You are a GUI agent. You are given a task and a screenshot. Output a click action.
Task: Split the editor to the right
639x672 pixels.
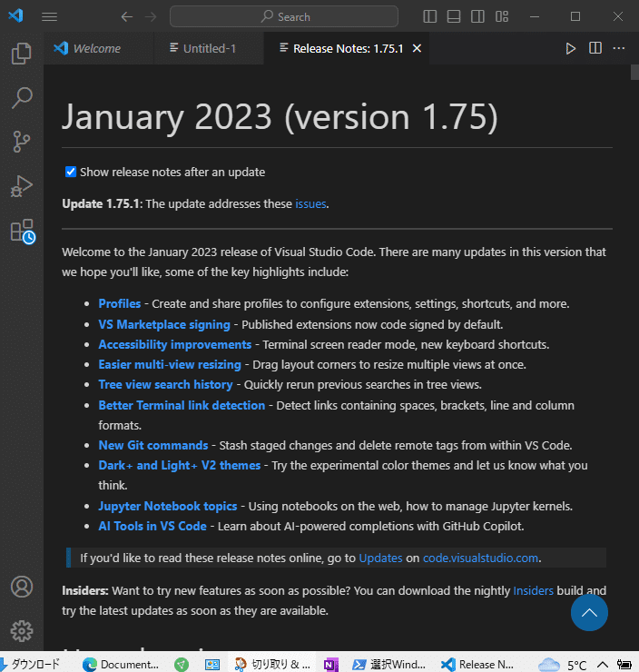tap(595, 48)
